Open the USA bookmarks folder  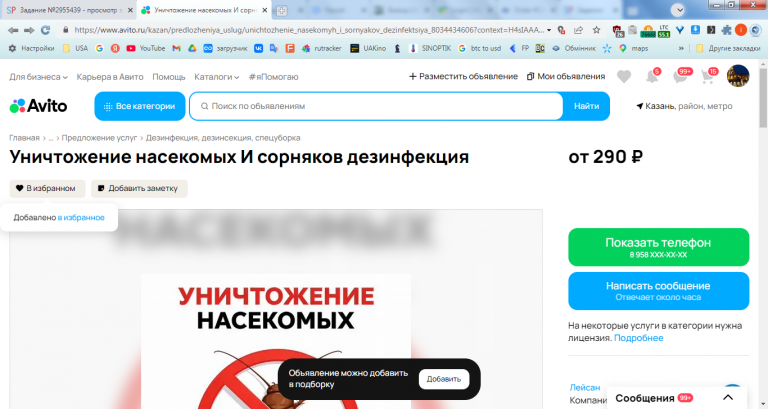point(75,48)
